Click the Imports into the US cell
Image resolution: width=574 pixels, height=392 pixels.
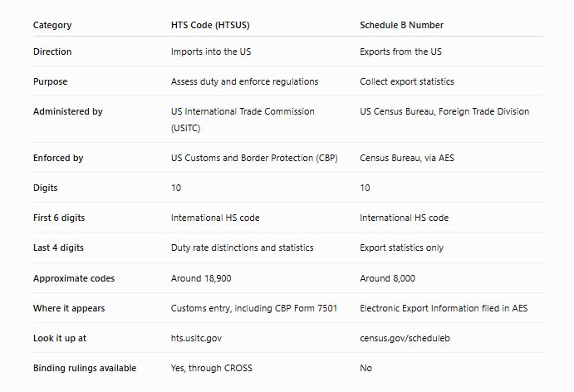coord(211,51)
